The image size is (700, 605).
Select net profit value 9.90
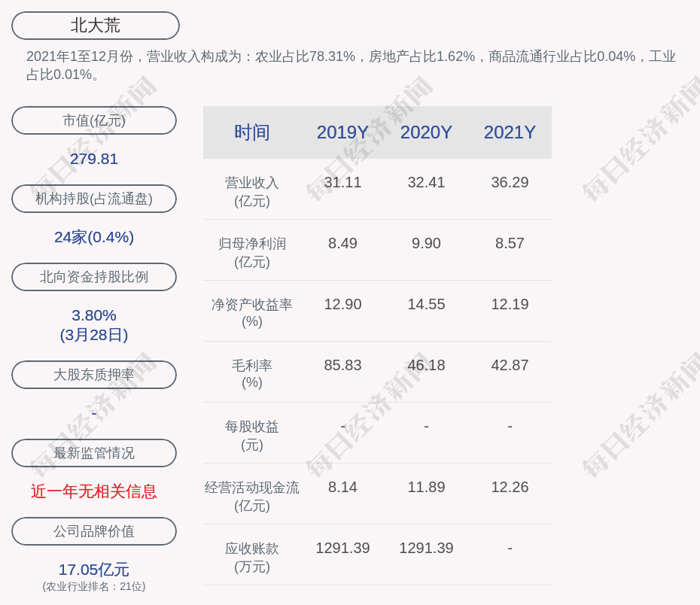pyautogui.click(x=426, y=244)
